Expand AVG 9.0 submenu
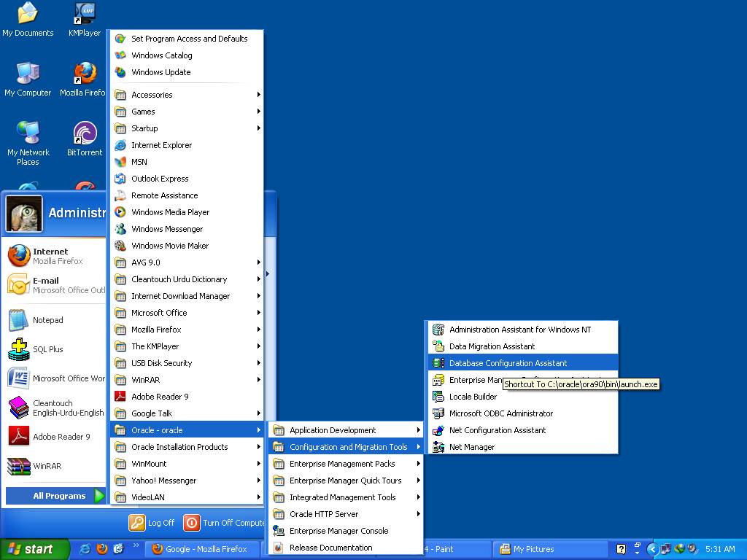This screenshot has height=560, width=747. 187,262
